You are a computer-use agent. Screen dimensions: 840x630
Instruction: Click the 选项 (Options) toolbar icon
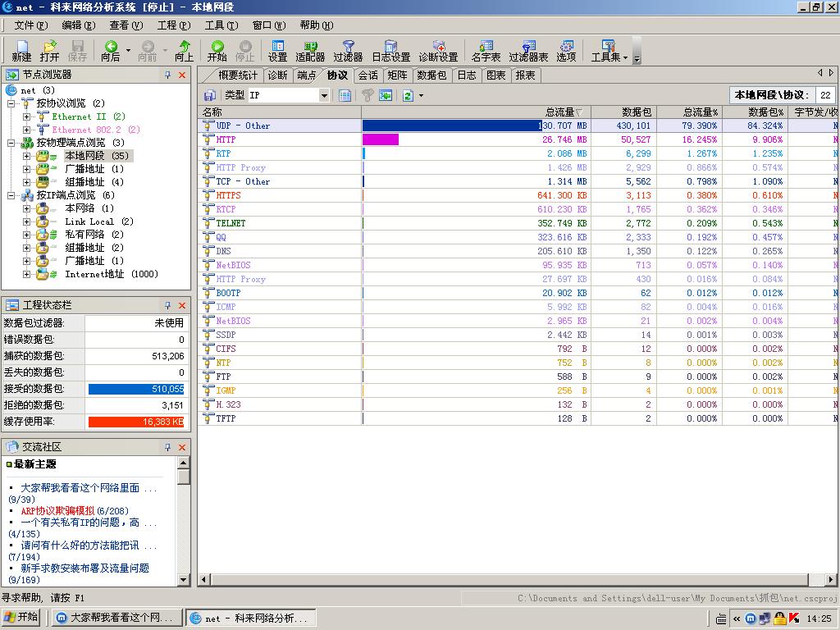[x=566, y=51]
